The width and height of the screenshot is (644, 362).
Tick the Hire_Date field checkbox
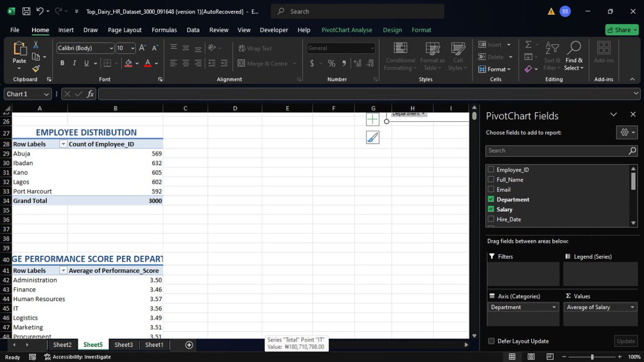491,219
